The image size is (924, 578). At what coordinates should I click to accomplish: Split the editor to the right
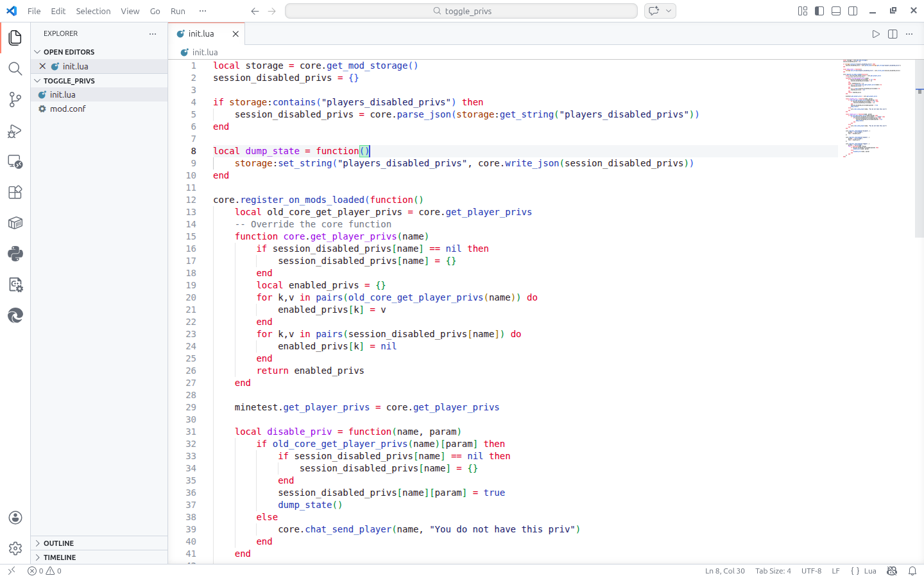tap(893, 34)
